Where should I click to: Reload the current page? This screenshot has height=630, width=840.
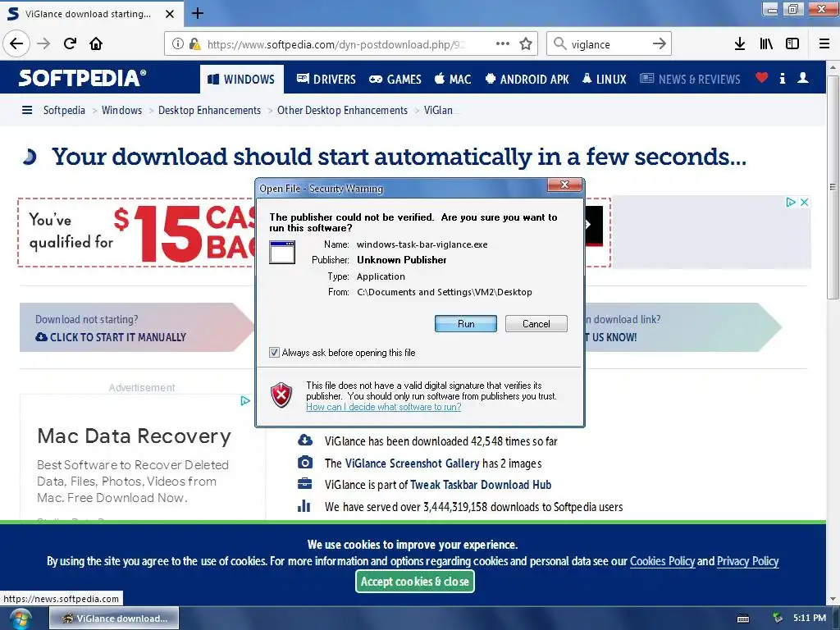coord(70,43)
